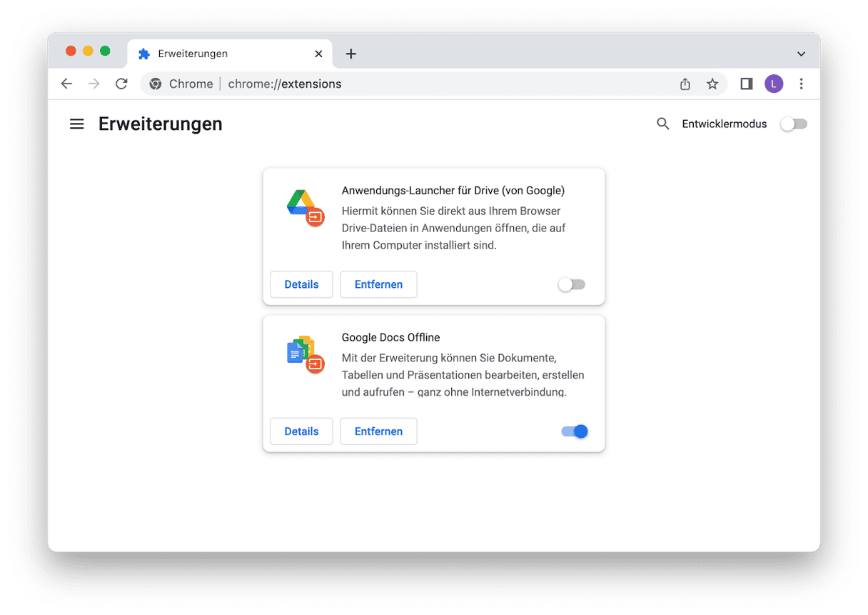868x615 pixels.
Task: Bookmark this page with the star
Action: 712,84
